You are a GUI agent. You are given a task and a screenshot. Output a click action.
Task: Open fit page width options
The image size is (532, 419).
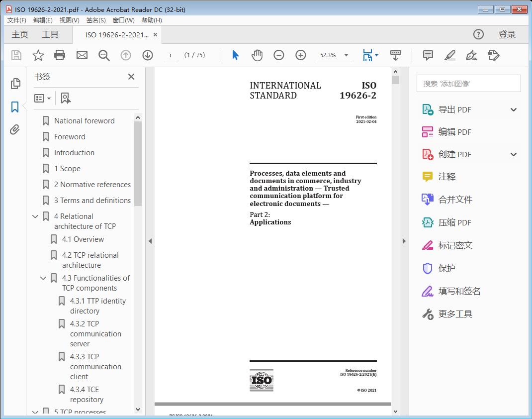(x=370, y=55)
